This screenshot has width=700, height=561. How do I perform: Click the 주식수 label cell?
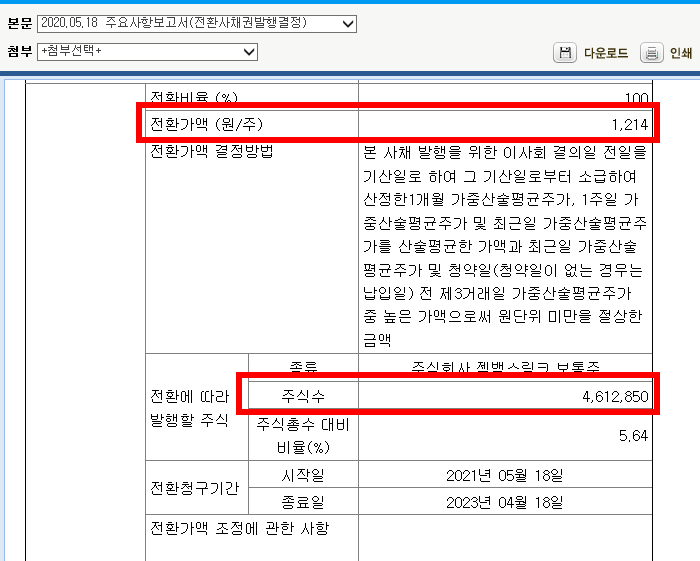tap(302, 397)
